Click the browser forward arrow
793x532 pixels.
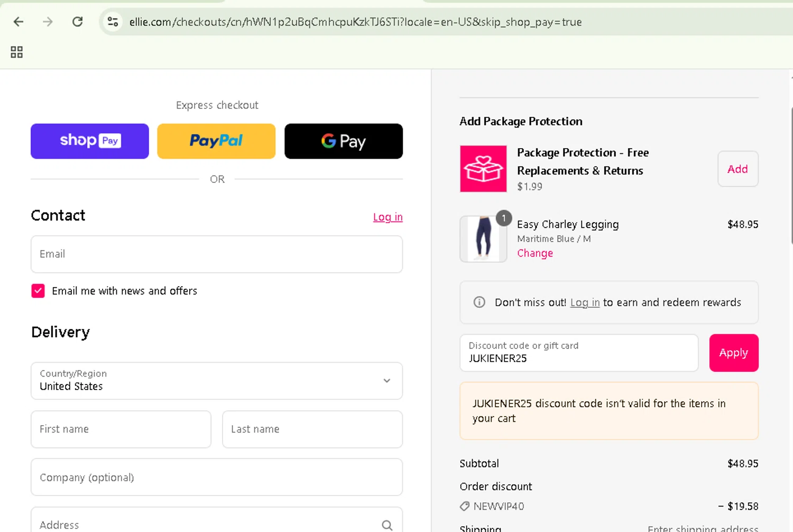48,22
